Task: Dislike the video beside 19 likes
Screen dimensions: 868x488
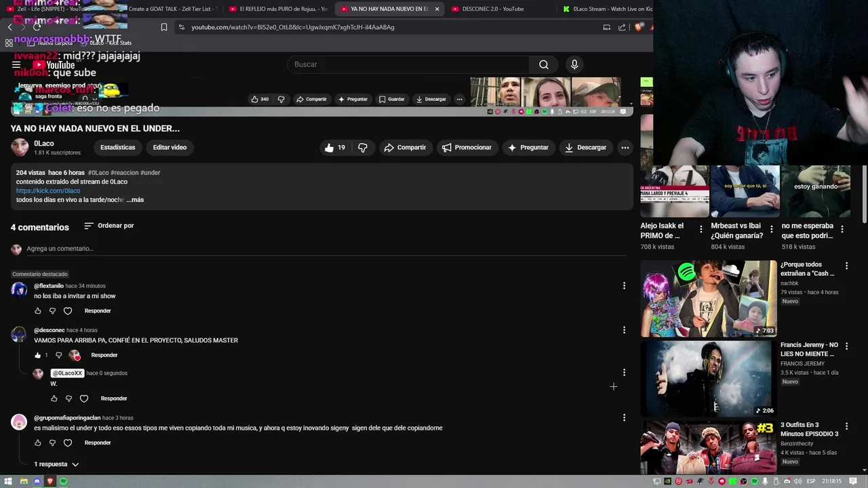Action: click(x=363, y=147)
